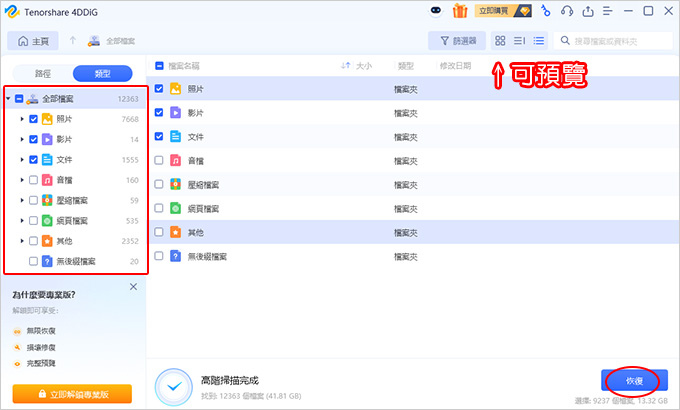Screen dimensions: 680x410
Task: Click the 立即購買 buy now button
Action: pyautogui.click(x=503, y=11)
